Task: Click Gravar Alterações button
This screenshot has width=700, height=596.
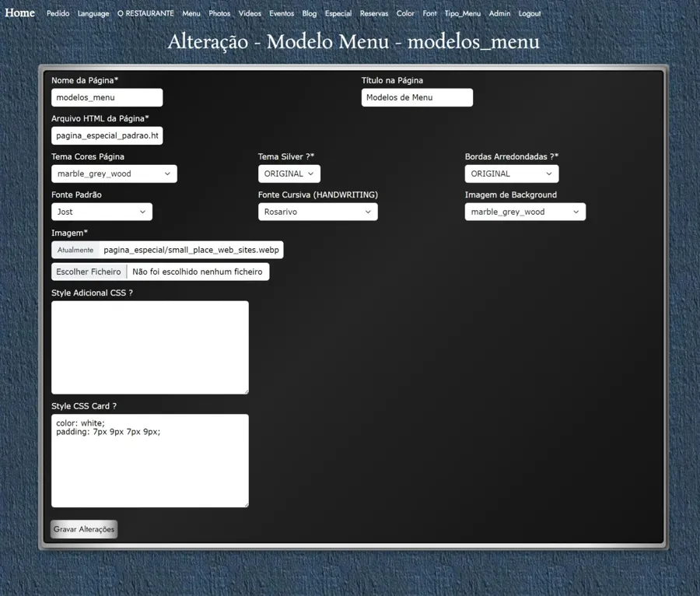Action: (x=84, y=529)
